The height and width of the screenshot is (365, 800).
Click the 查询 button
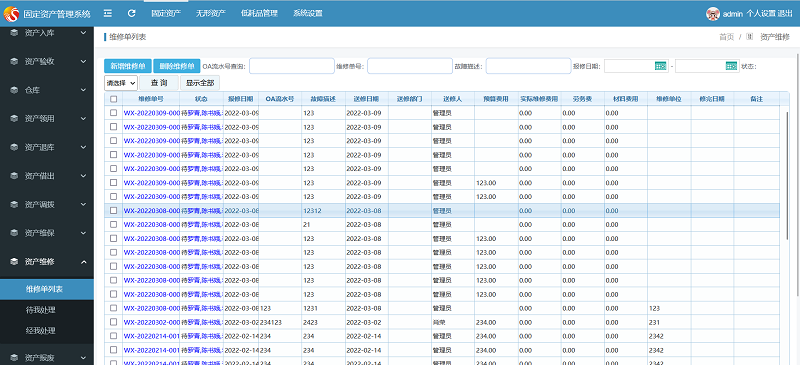pos(159,82)
